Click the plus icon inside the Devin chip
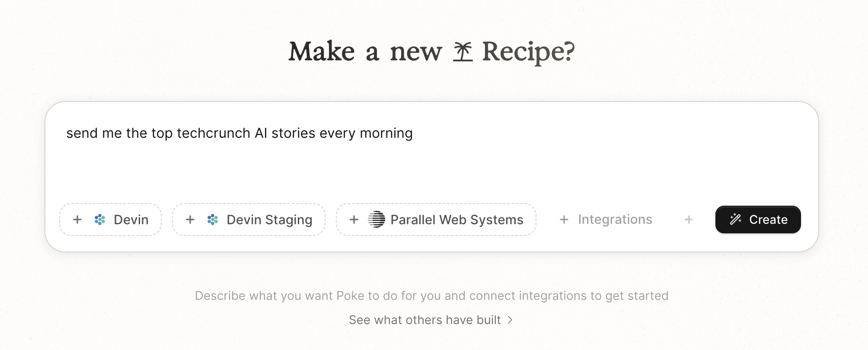868x350 pixels. click(77, 220)
